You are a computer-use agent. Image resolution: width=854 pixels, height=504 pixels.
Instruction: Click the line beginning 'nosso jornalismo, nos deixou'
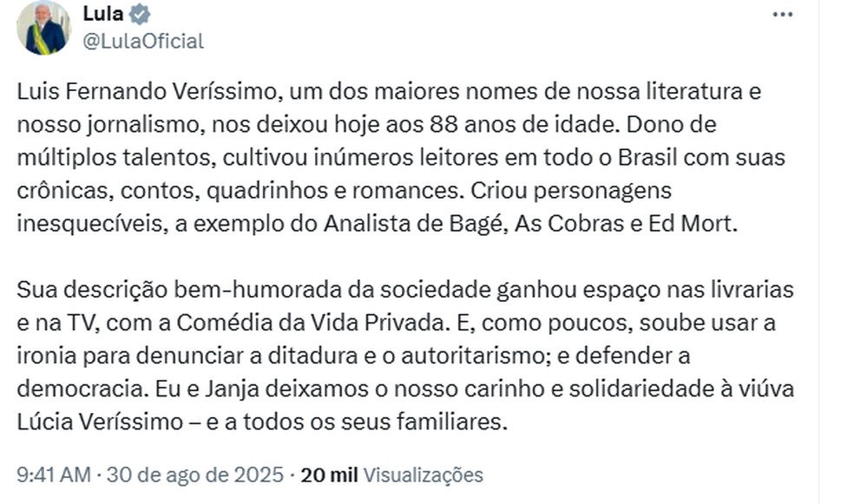[x=366, y=125]
